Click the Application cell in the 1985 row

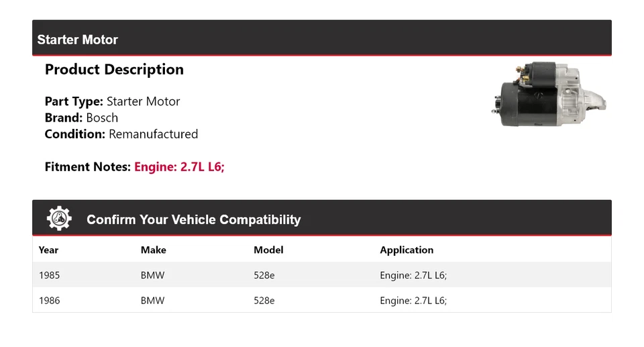pyautogui.click(x=413, y=275)
